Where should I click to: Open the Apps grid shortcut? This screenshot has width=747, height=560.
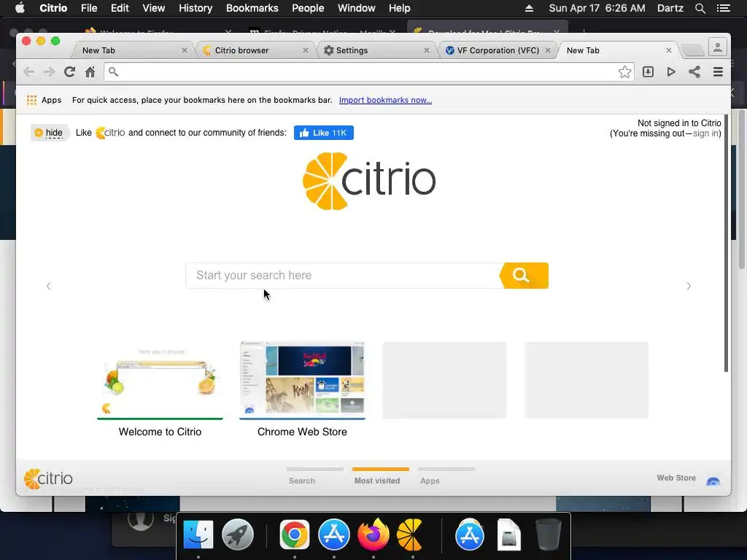[44, 100]
